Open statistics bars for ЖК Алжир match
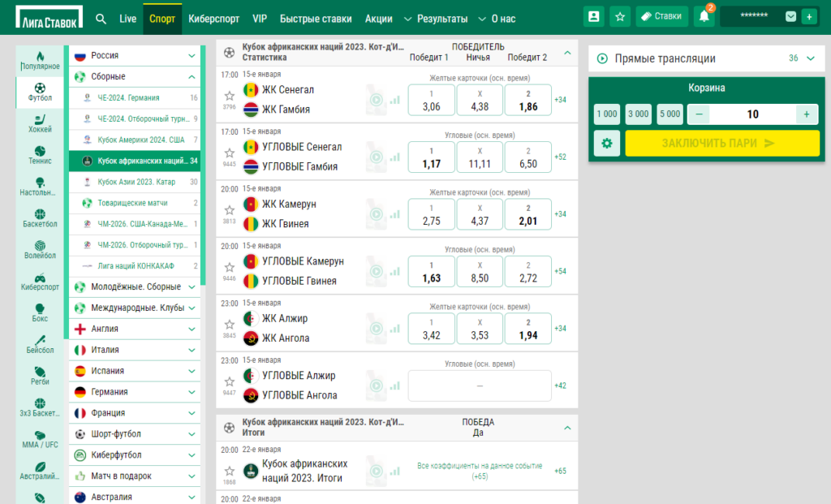The height and width of the screenshot is (504, 831). click(395, 329)
